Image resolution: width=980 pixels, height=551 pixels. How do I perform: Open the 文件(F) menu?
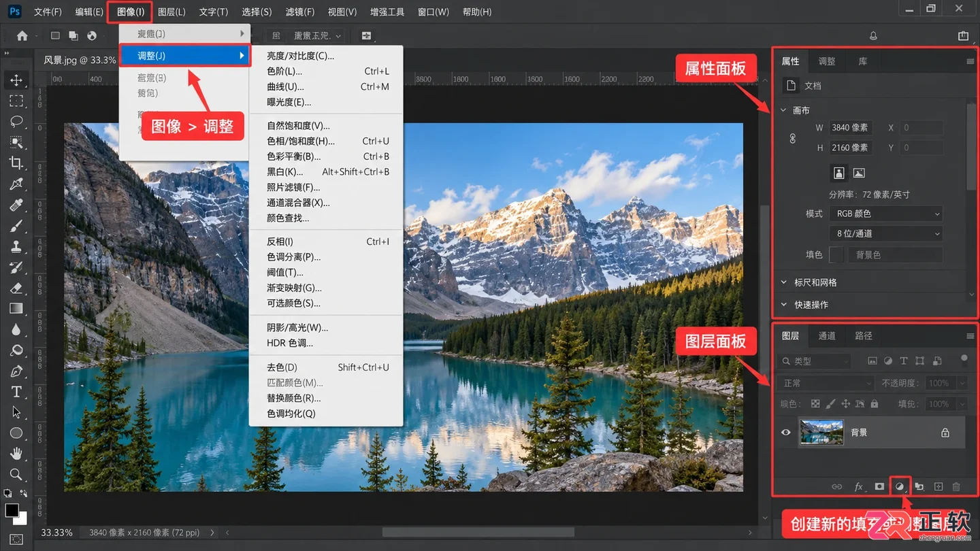(x=48, y=12)
